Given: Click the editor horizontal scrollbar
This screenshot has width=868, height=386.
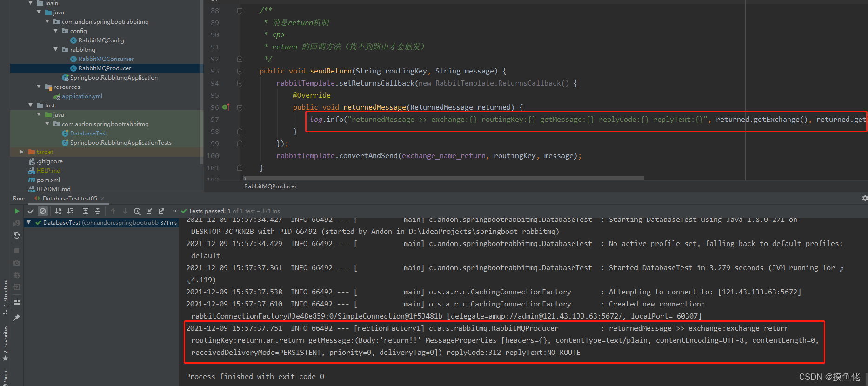Looking at the screenshot, I should (x=443, y=178).
